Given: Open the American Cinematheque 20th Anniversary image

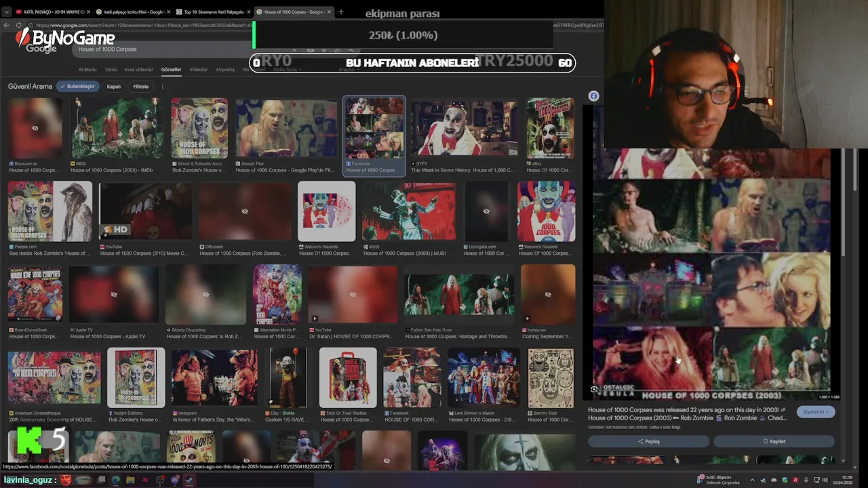Looking at the screenshot, I should coord(54,378).
